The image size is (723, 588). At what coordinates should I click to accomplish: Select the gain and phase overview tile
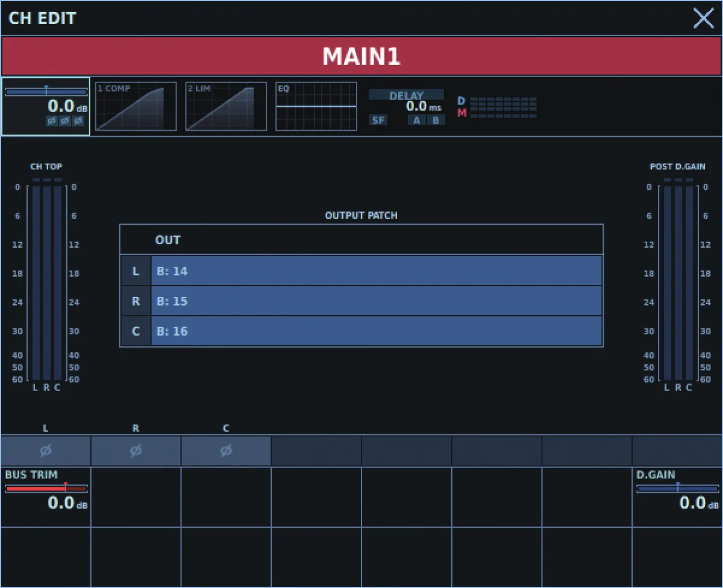(46, 107)
